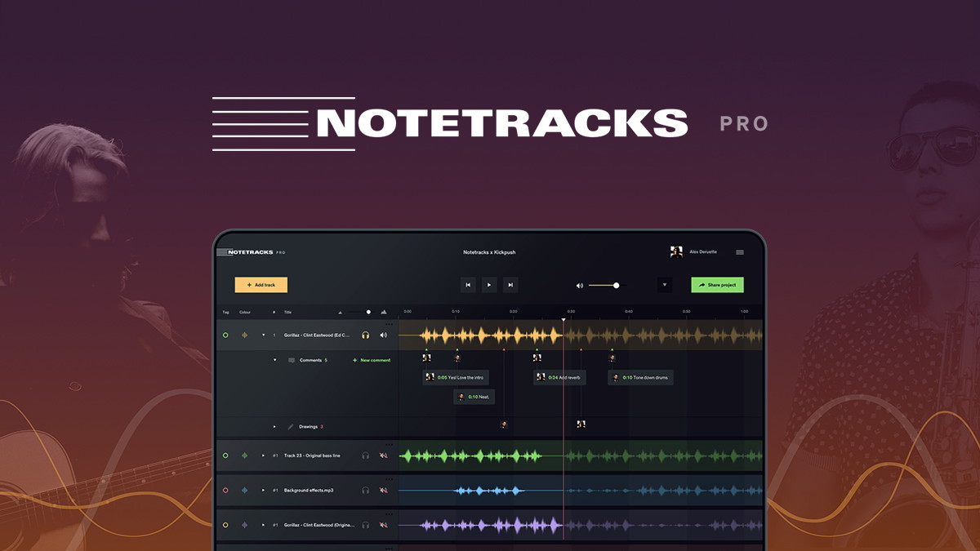This screenshot has height=551, width=980.
Task: Open three-dot options of Track 23 track
Action: (x=389, y=445)
